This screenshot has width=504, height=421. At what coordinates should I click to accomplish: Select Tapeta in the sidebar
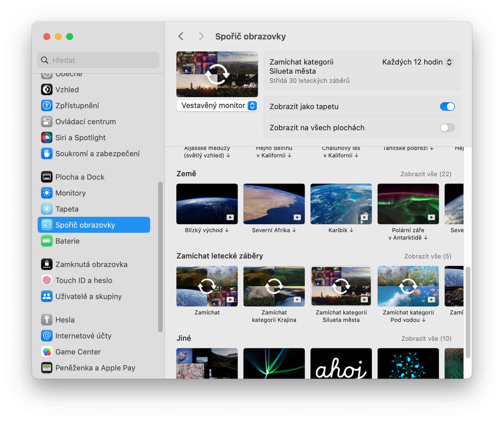click(x=67, y=209)
